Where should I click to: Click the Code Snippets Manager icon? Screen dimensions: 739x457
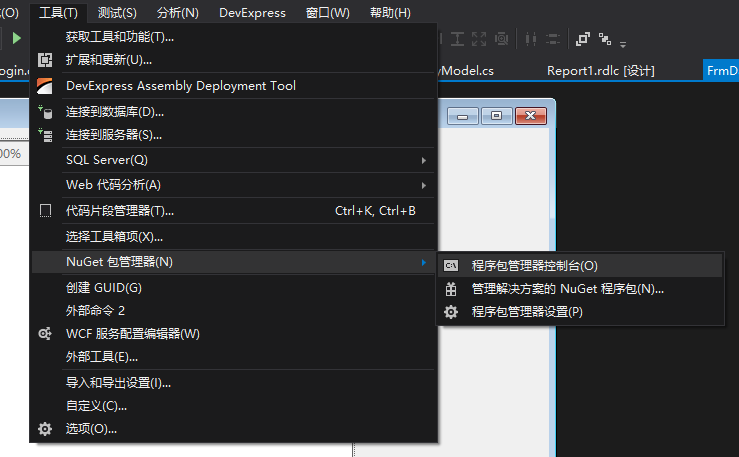[x=45, y=211]
